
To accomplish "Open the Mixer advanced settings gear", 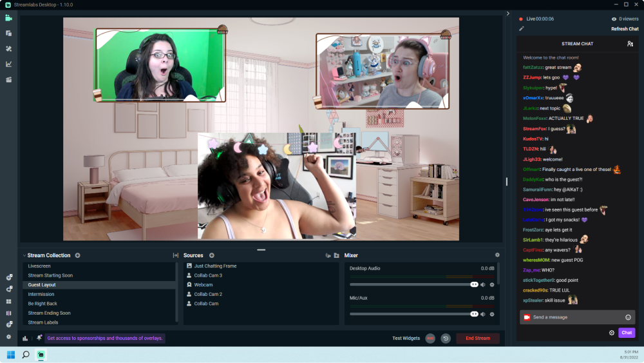I will point(497,255).
